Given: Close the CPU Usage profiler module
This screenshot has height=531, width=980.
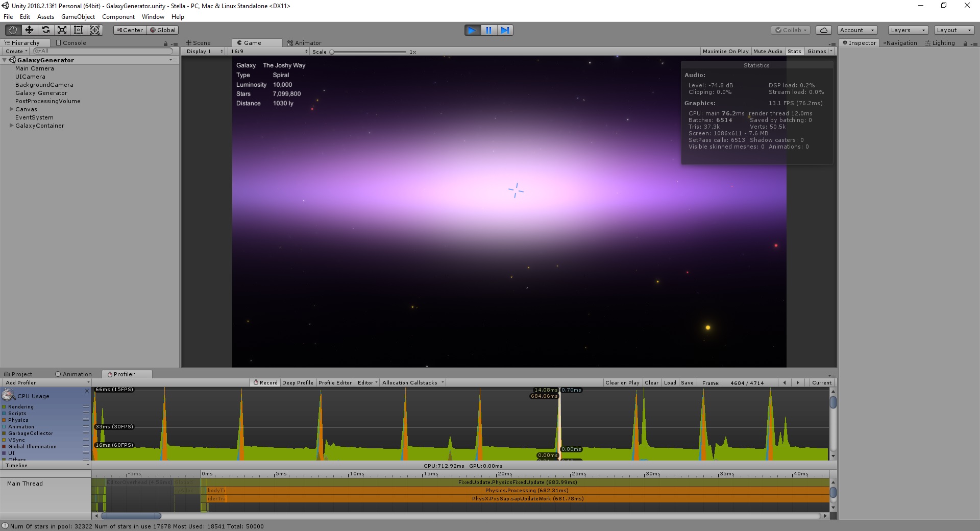Looking at the screenshot, I should click(x=87, y=391).
